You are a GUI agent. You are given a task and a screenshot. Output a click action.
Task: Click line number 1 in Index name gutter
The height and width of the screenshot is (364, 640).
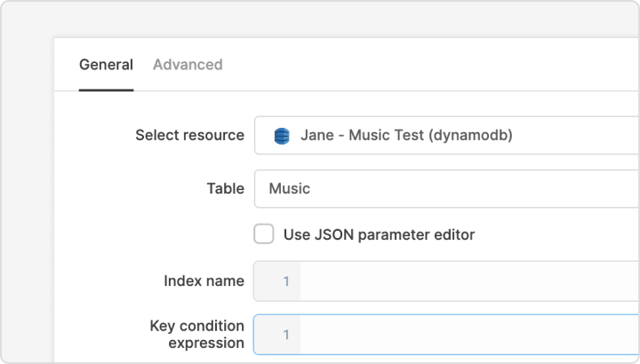pyautogui.click(x=286, y=281)
